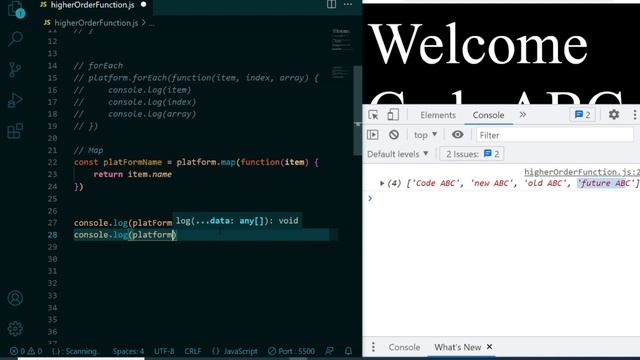The width and height of the screenshot is (640, 360).
Task: Open DevTools customize menu dots
Action: pos(635,115)
